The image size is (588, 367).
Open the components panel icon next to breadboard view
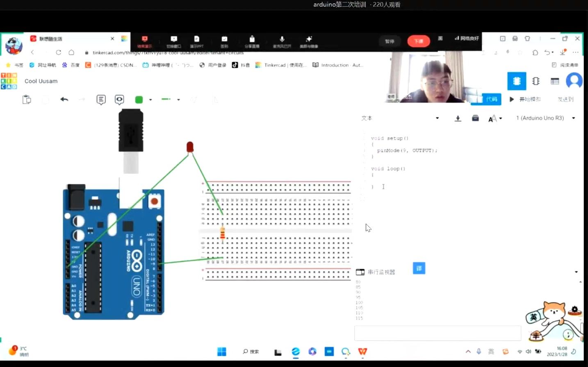(x=517, y=81)
